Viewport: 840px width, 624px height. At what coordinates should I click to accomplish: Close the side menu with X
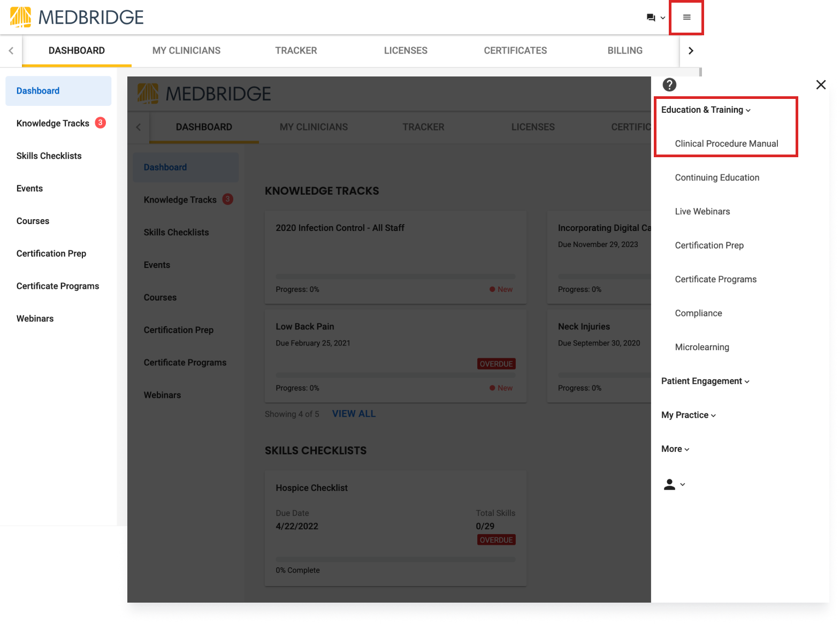click(x=821, y=84)
